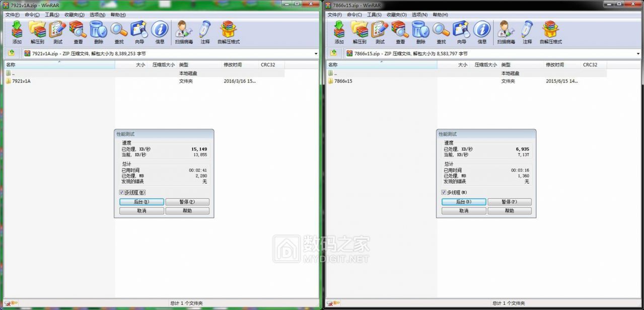Uncheck 多线程 in left benchmark dialog
644x310 pixels.
tap(121, 192)
